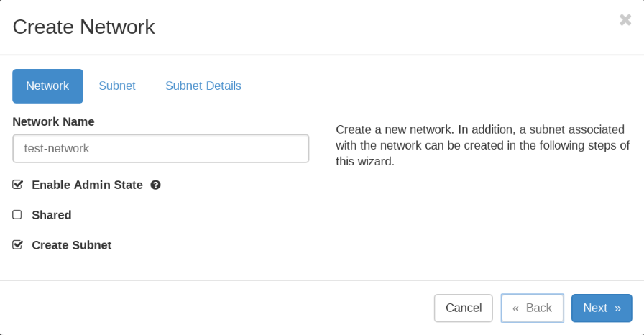Click the Network Name field label
This screenshot has width=644, height=335.
click(53, 121)
